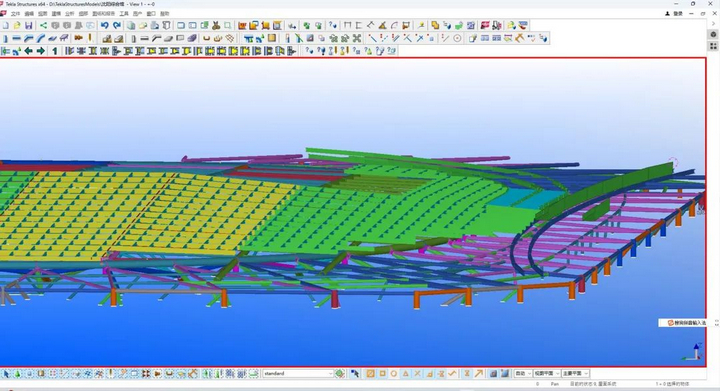720x391 pixels.
Task: Select the Create steel beam tool
Action: pos(17,39)
